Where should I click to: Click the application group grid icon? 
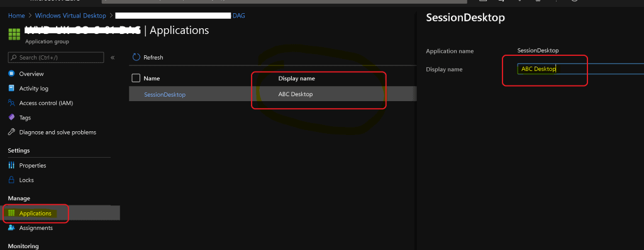tap(14, 34)
